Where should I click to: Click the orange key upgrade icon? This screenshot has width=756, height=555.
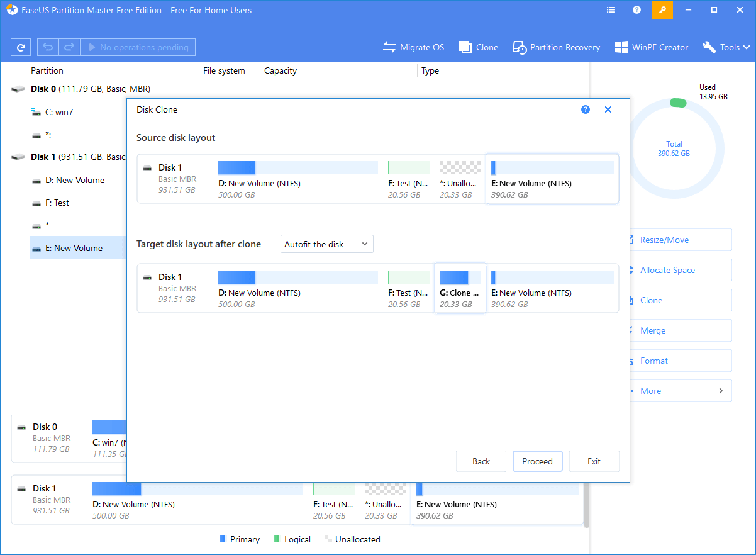point(662,10)
